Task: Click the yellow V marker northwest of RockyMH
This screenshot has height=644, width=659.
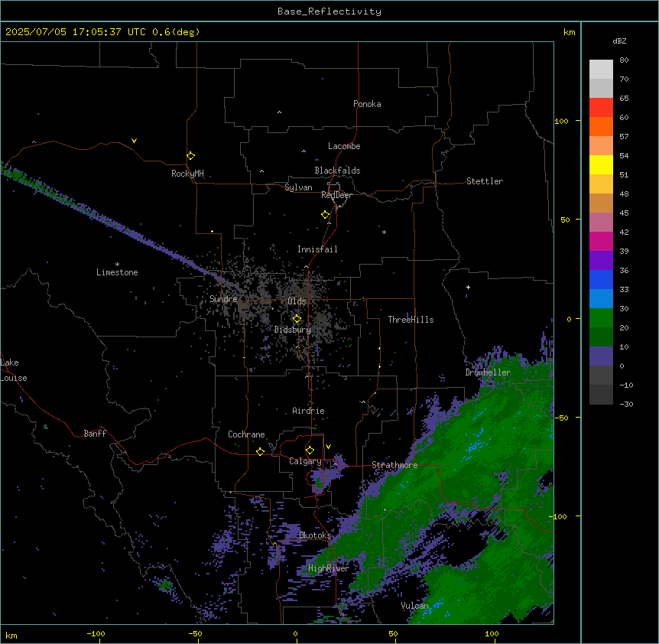Action: pos(134,141)
